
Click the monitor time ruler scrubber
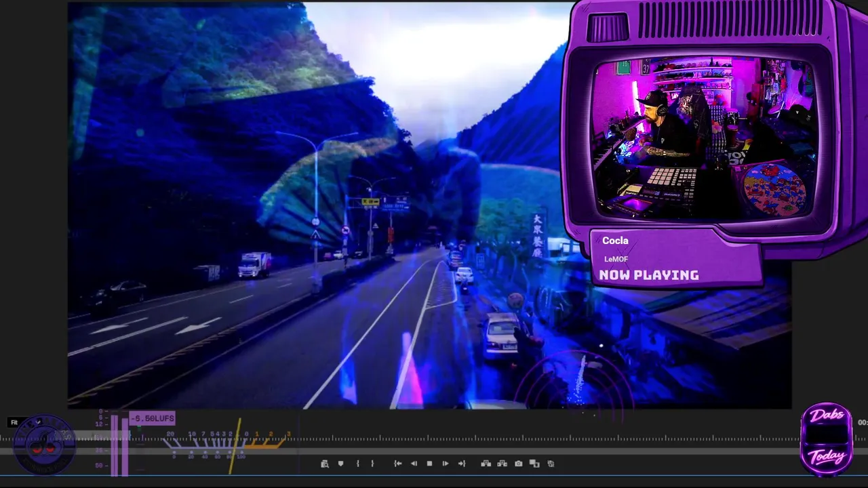(434, 439)
